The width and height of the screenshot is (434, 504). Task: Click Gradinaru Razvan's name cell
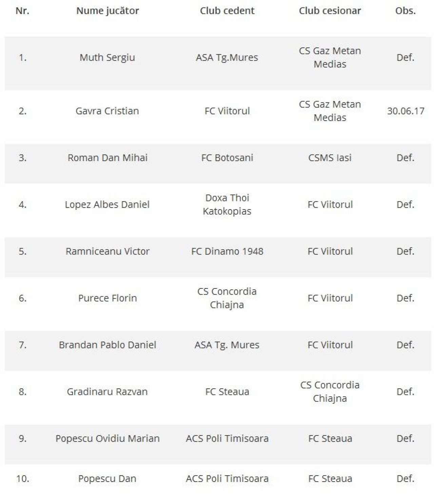(x=107, y=391)
